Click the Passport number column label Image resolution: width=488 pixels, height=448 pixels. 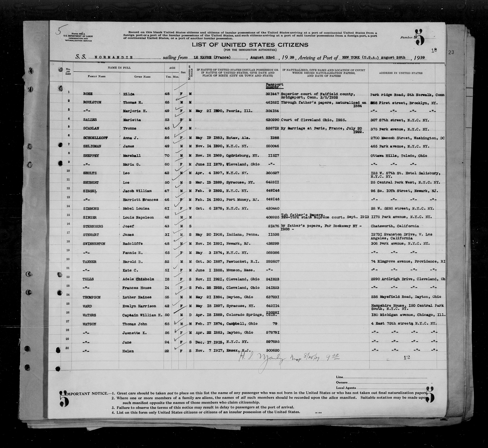(274, 86)
